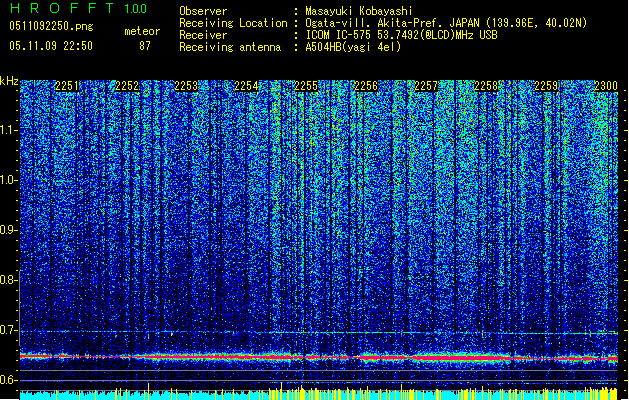Click the 2254 time marker
The width and height of the screenshot is (629, 400).
(x=246, y=86)
